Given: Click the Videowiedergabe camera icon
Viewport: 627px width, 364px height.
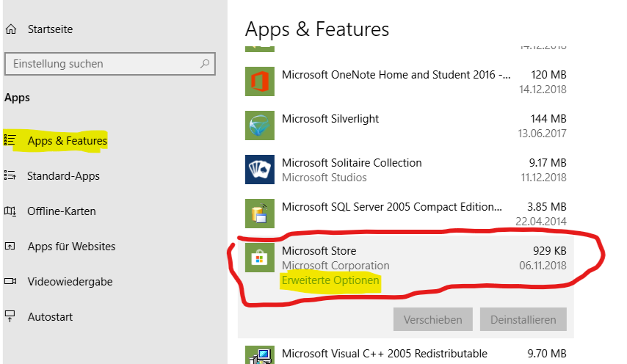Looking at the screenshot, I should 10,281.
